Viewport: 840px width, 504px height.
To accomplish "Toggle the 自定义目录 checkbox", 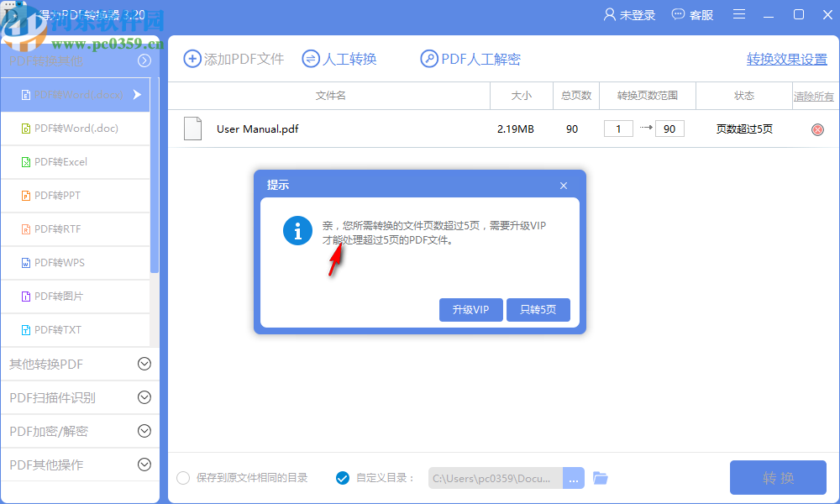I will 343,477.
